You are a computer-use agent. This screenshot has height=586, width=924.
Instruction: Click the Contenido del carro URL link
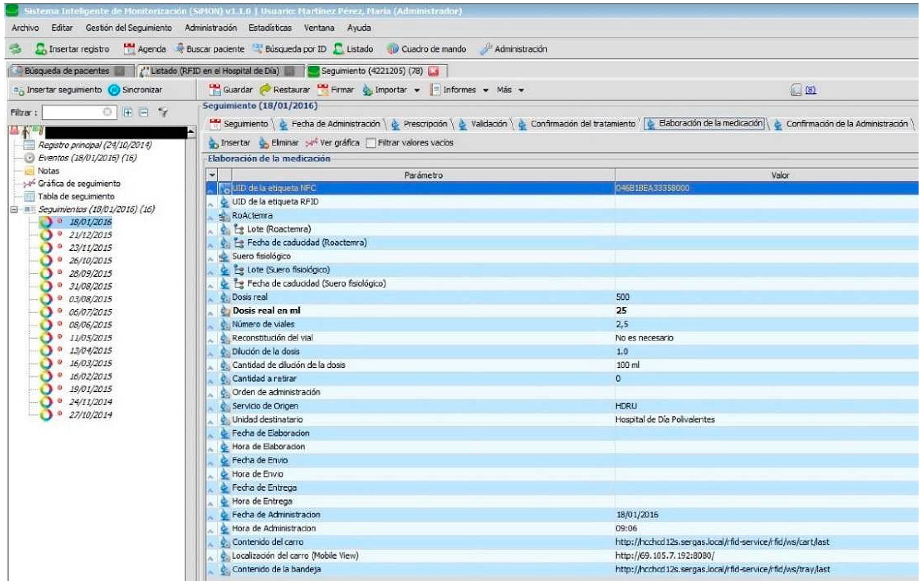point(722,542)
